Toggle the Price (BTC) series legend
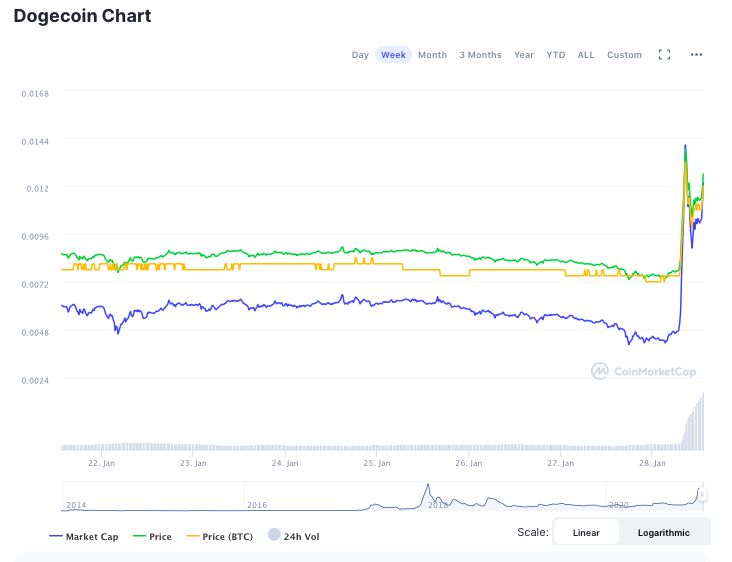 coord(219,536)
